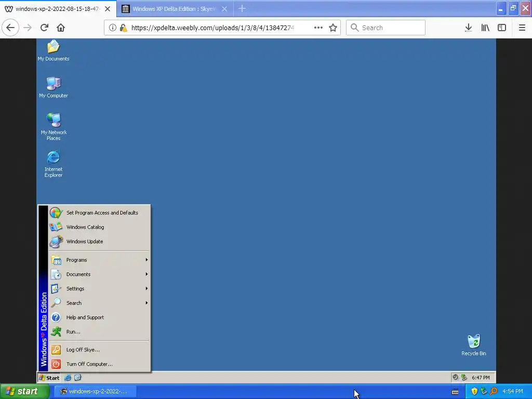
Task: Open page actions three-dot menu
Action: tap(318, 28)
